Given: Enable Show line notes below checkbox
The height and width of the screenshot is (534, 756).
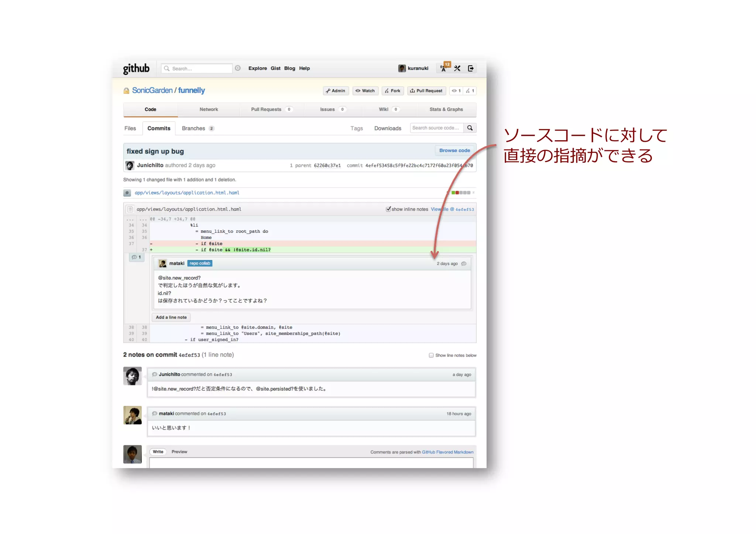Looking at the screenshot, I should (431, 355).
